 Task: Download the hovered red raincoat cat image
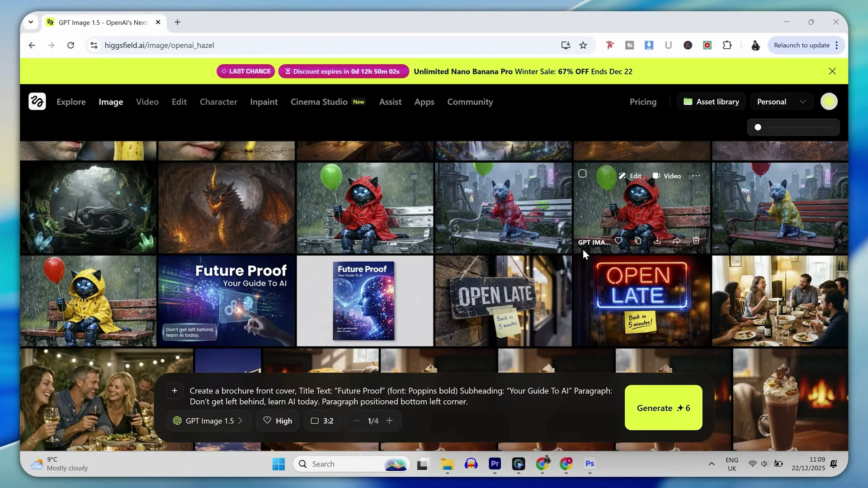[x=657, y=241]
